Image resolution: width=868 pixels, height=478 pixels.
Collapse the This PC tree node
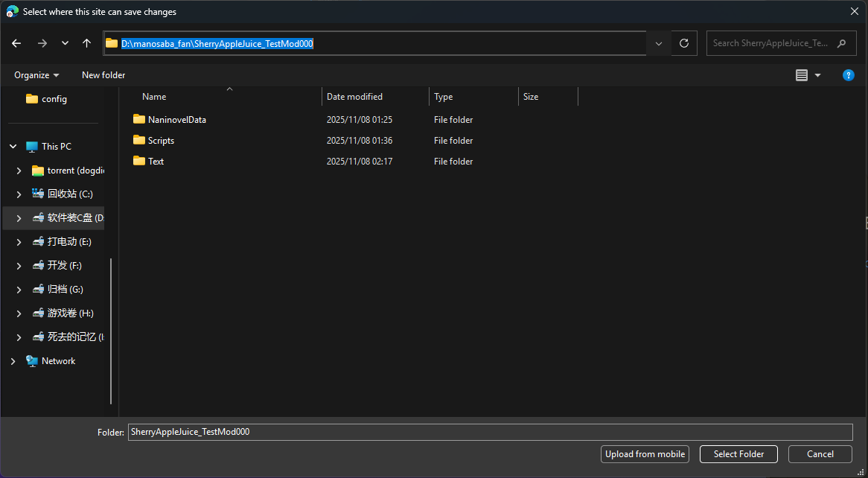(x=13, y=147)
